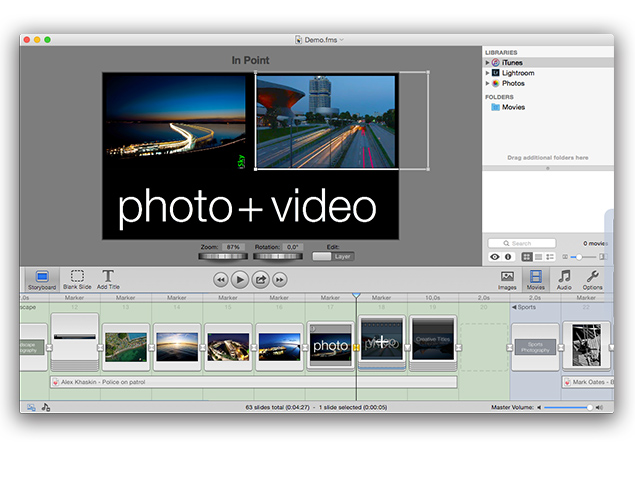
Task: Switch media browser to grid view
Action: [526, 257]
